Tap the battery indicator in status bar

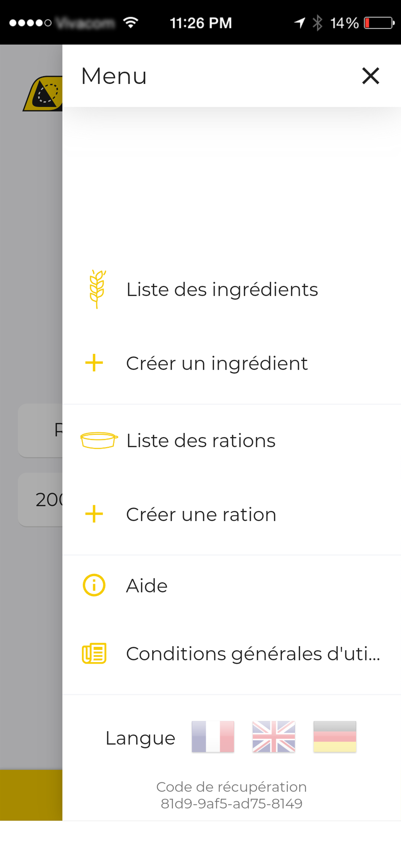[x=379, y=23]
